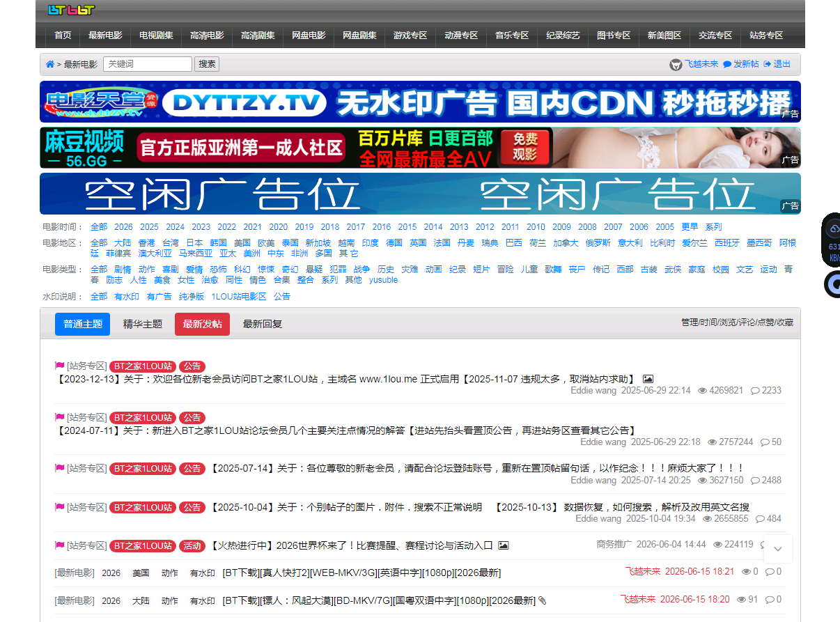Click the 公告 tag on the 2025-07-14 thread
This screenshot has width=840, height=622.
[192, 469]
